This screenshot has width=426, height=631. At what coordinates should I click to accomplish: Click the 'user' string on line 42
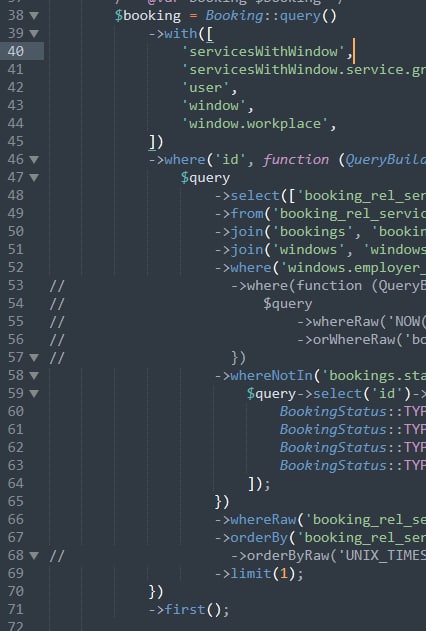(x=206, y=88)
